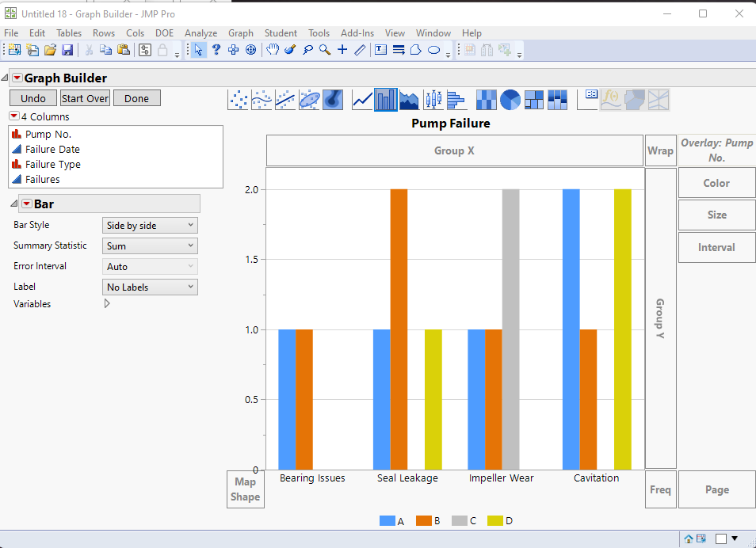This screenshot has width=756, height=548.
Task: Open the Add-Ins menu
Action: coord(357,32)
